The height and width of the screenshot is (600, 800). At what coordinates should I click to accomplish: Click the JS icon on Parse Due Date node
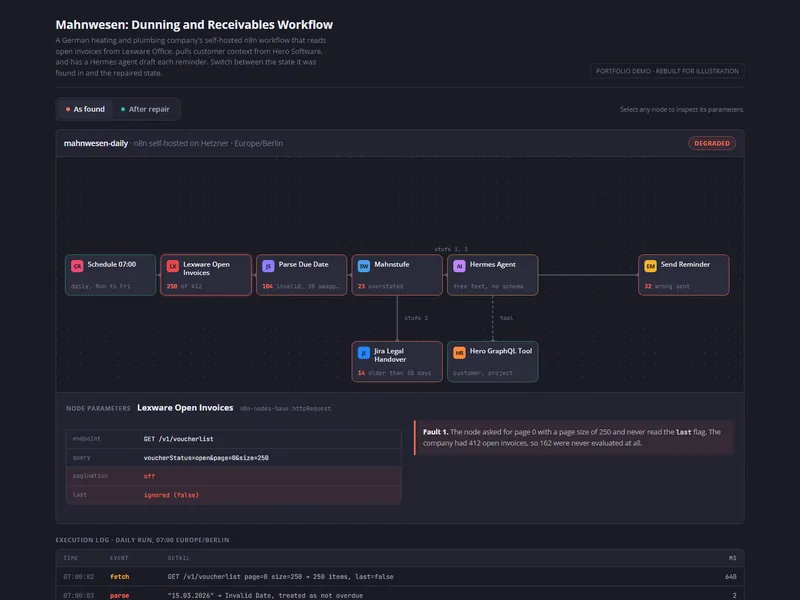point(268,266)
